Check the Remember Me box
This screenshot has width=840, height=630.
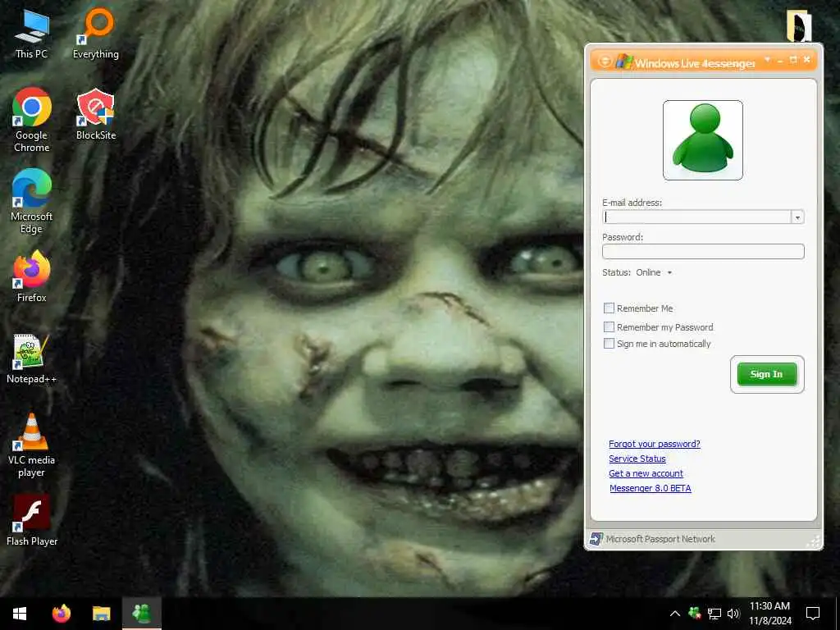point(609,308)
